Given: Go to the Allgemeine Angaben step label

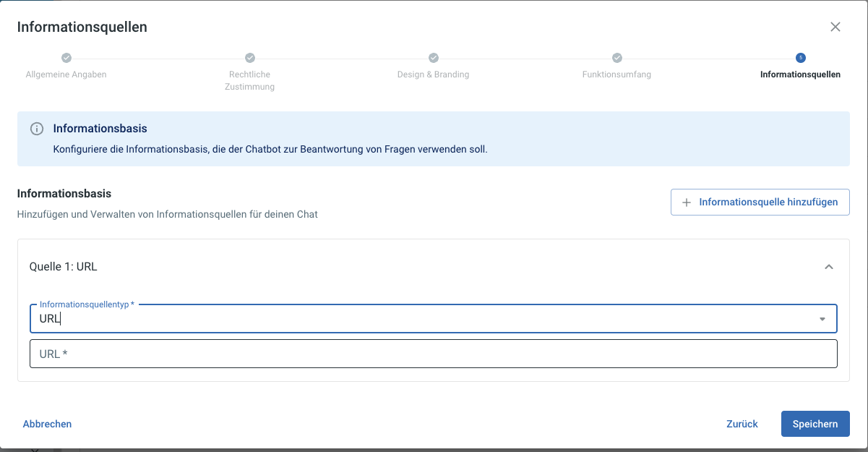Looking at the screenshot, I should (x=66, y=74).
